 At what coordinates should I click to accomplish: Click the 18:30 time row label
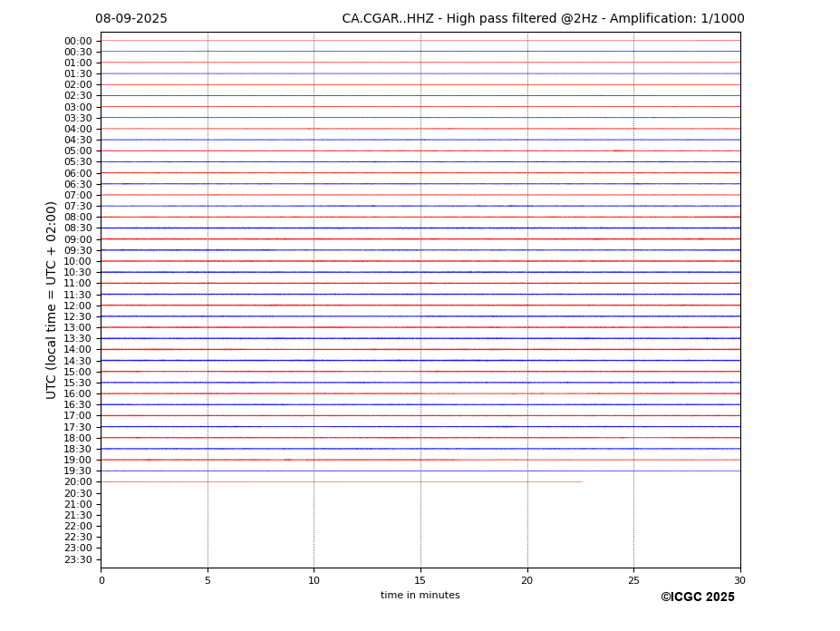[78, 450]
